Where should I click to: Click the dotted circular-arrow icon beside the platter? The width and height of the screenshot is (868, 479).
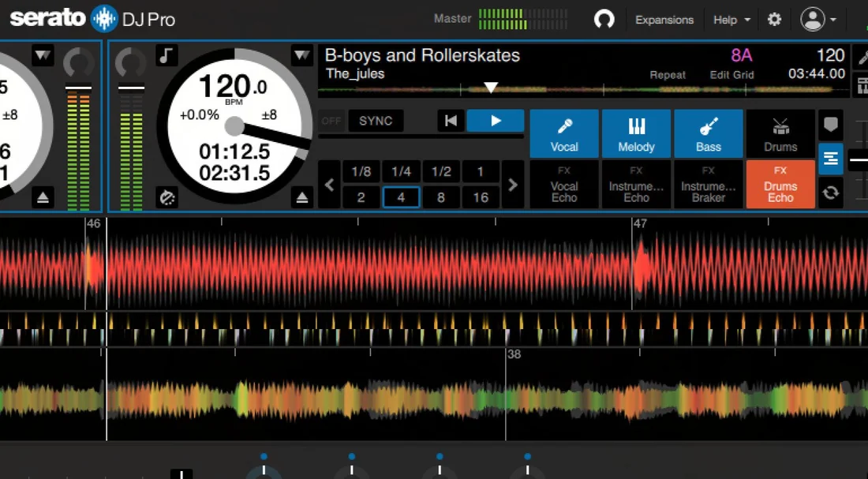point(166,197)
